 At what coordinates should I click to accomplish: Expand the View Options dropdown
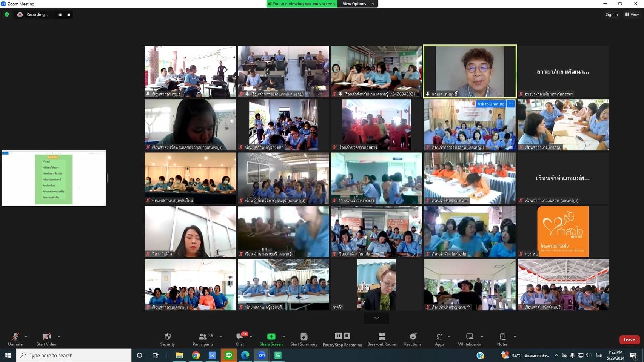tap(358, 4)
